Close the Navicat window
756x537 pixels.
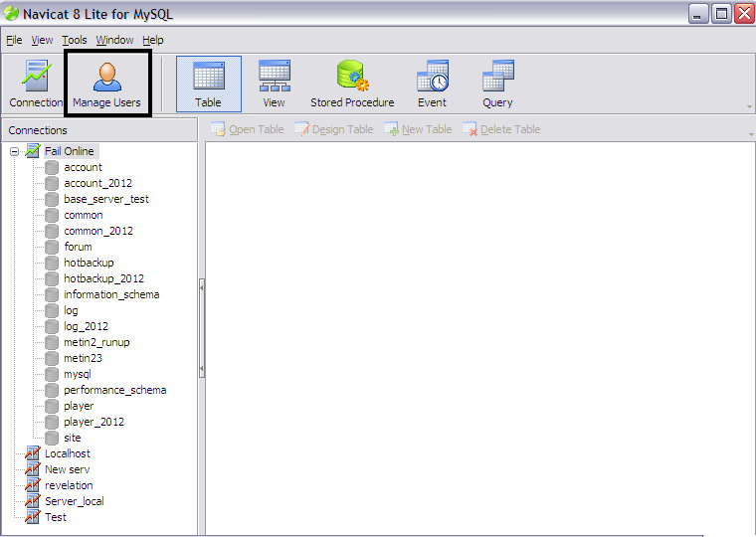pyautogui.click(x=744, y=14)
